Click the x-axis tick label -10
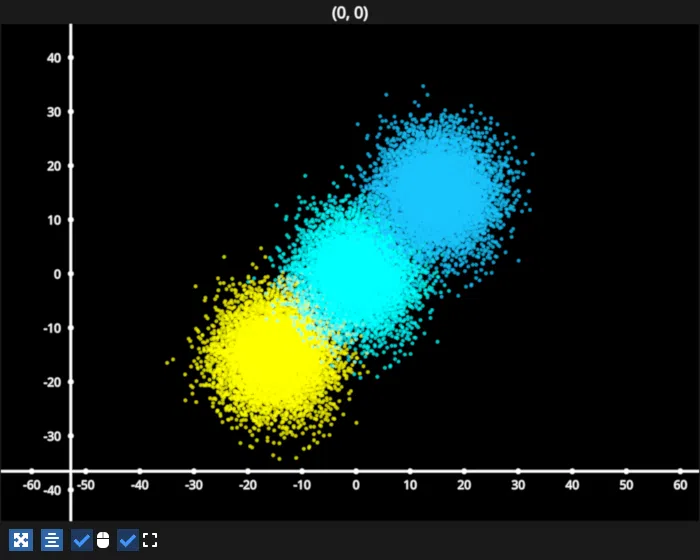Image resolution: width=700 pixels, height=560 pixels. coord(302,485)
